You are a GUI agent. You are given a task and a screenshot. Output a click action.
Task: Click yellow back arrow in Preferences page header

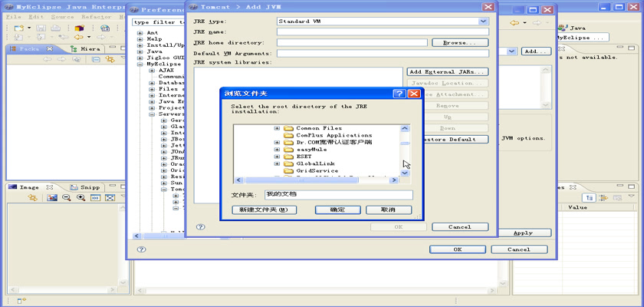(x=514, y=23)
